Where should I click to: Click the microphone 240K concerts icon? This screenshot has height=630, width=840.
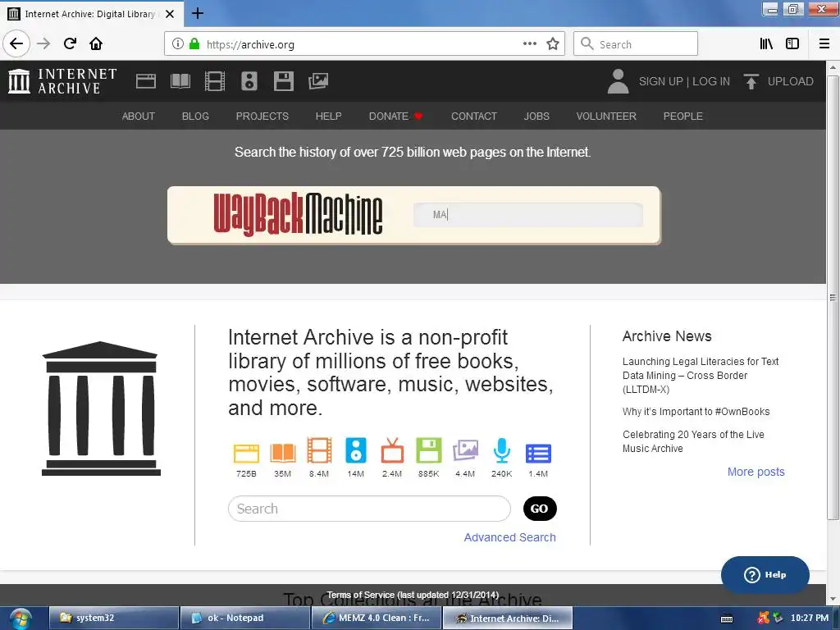click(502, 450)
